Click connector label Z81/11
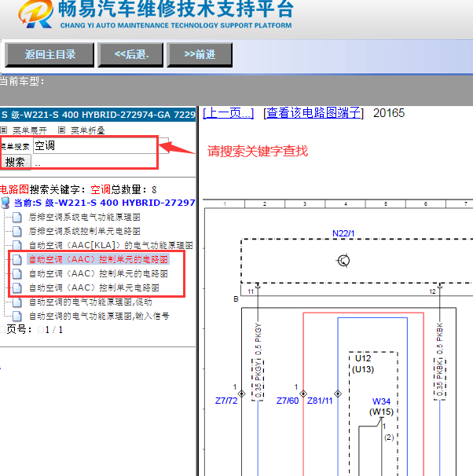The image size is (473, 476). tap(320, 401)
